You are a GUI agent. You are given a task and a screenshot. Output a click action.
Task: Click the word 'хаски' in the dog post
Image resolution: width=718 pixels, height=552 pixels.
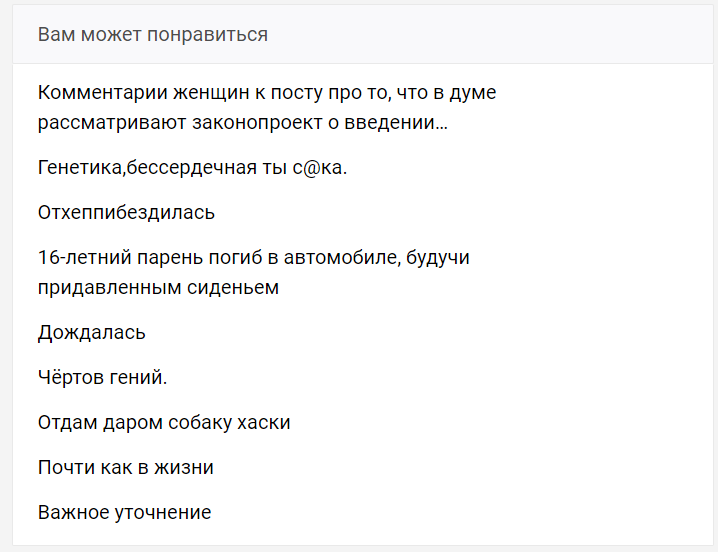click(x=264, y=423)
